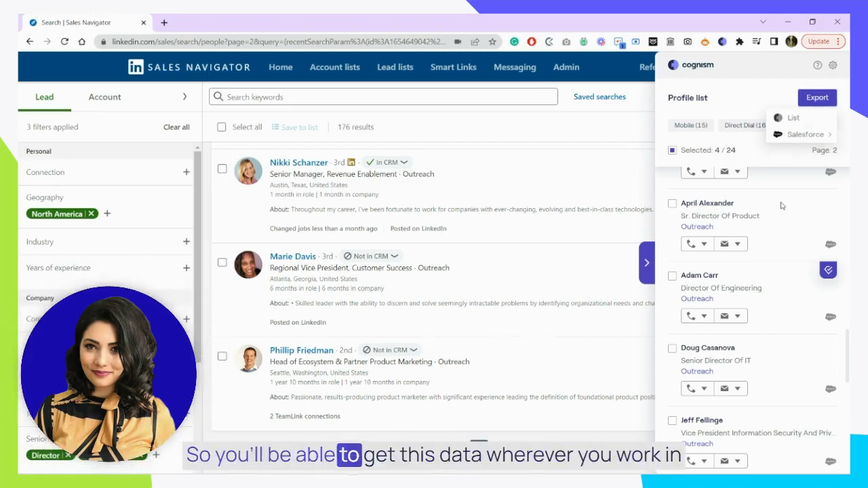Click the Search keywords field
The image size is (868, 488).
pyautogui.click(x=383, y=97)
